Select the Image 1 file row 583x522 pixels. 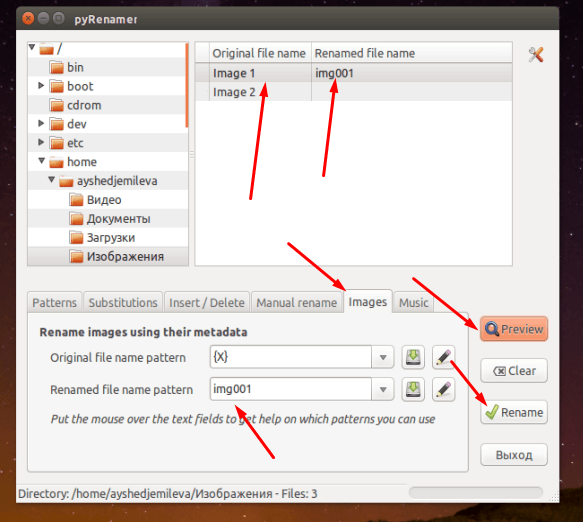354,73
